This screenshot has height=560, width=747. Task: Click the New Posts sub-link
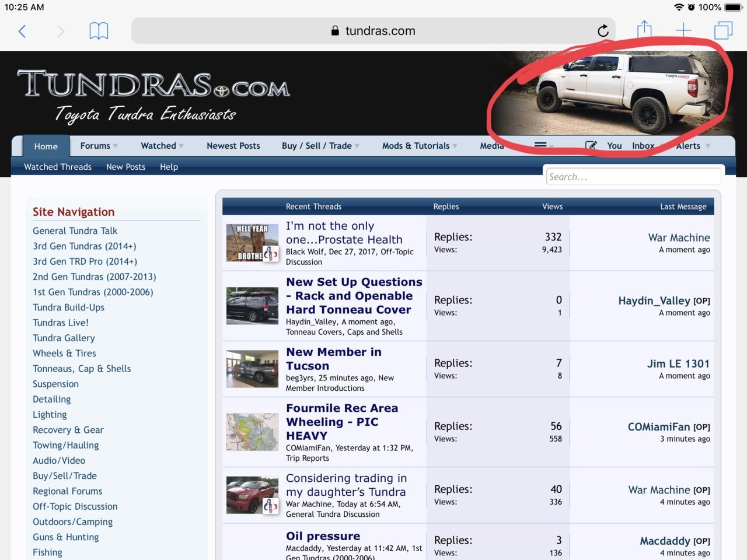click(125, 167)
